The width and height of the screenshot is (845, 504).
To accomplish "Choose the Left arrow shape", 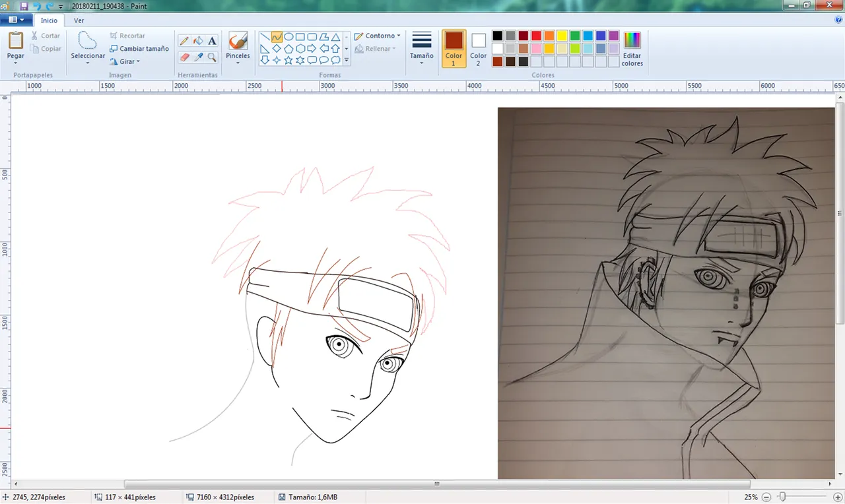I will tap(324, 49).
